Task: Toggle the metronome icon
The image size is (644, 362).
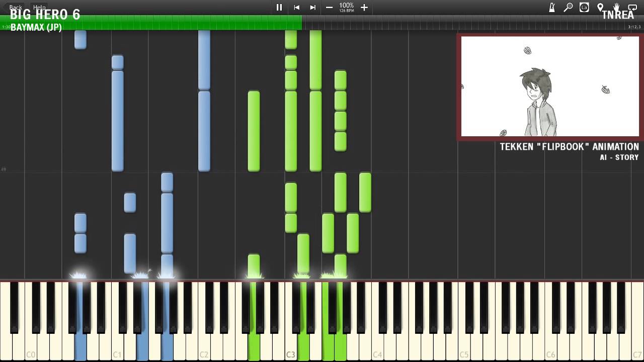Action: [552, 7]
